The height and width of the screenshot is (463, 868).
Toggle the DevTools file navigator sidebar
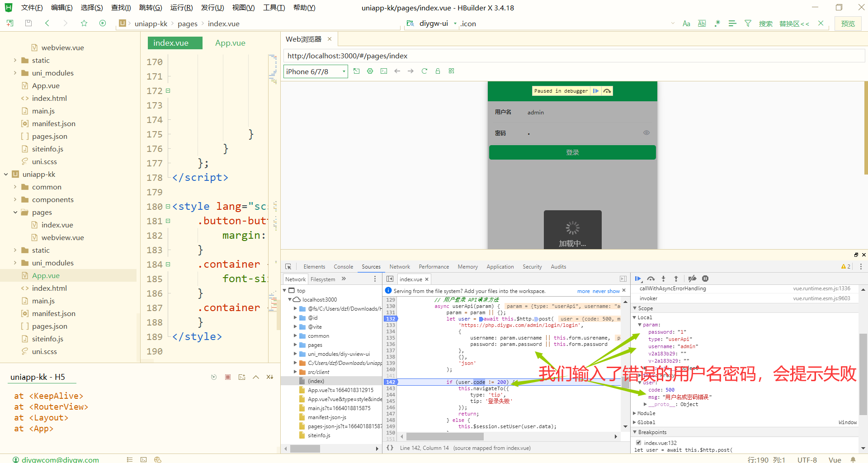[390, 279]
